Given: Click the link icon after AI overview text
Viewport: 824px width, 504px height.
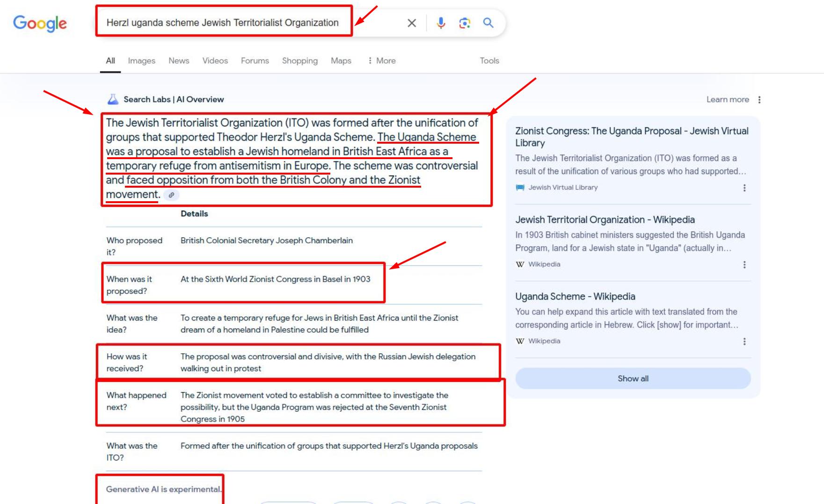Looking at the screenshot, I should (x=171, y=195).
